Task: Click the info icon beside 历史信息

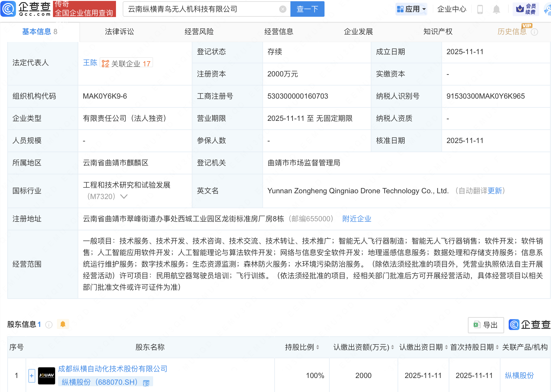Action: [534, 32]
